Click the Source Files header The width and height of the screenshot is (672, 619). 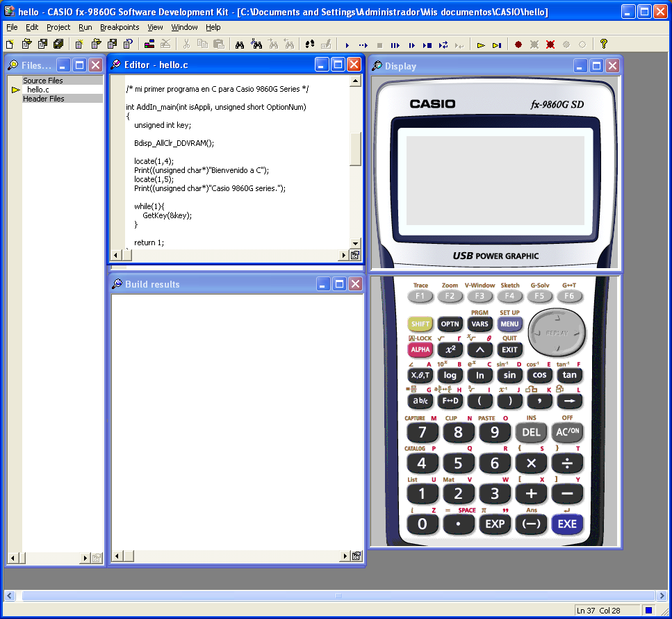(63, 81)
